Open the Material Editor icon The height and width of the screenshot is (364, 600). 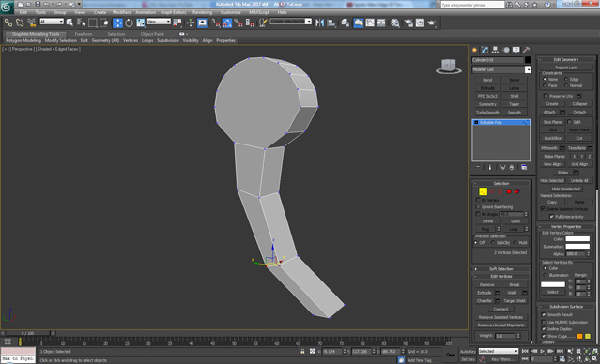(x=395, y=23)
